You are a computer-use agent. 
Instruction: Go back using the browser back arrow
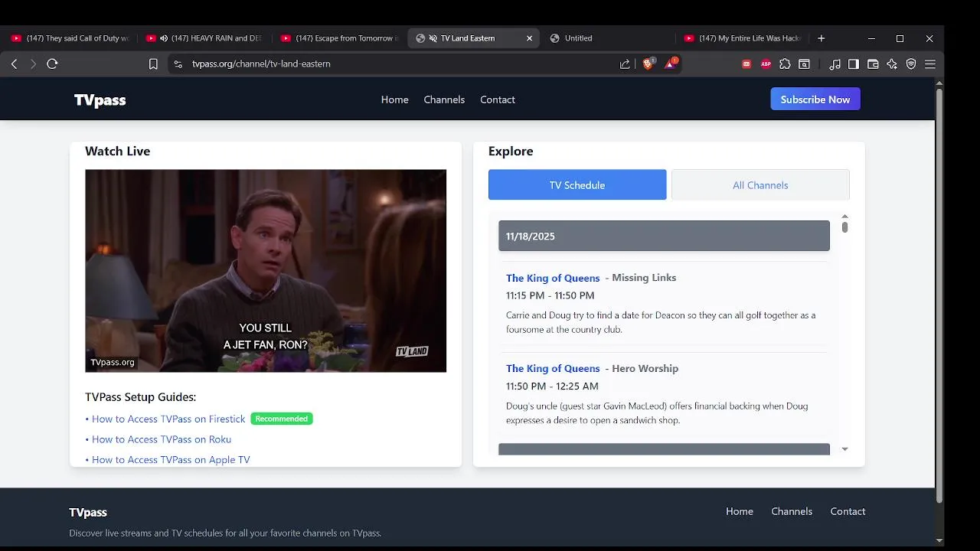pyautogui.click(x=14, y=64)
